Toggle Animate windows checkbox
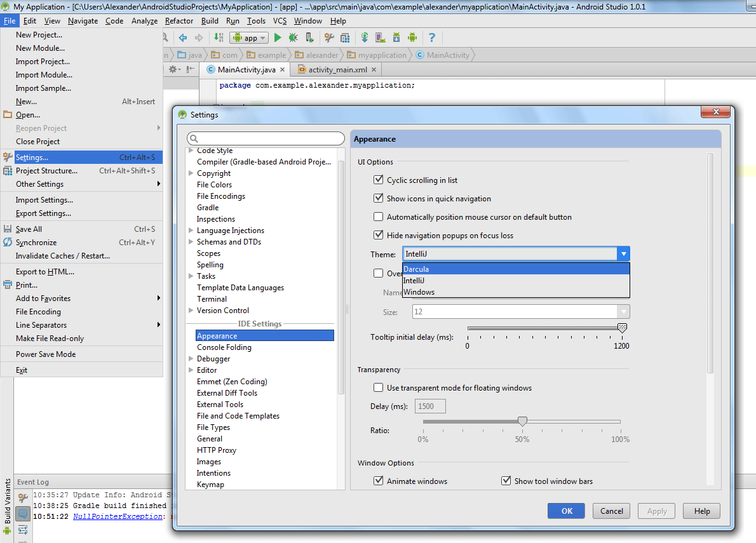756x543 pixels. pos(379,481)
